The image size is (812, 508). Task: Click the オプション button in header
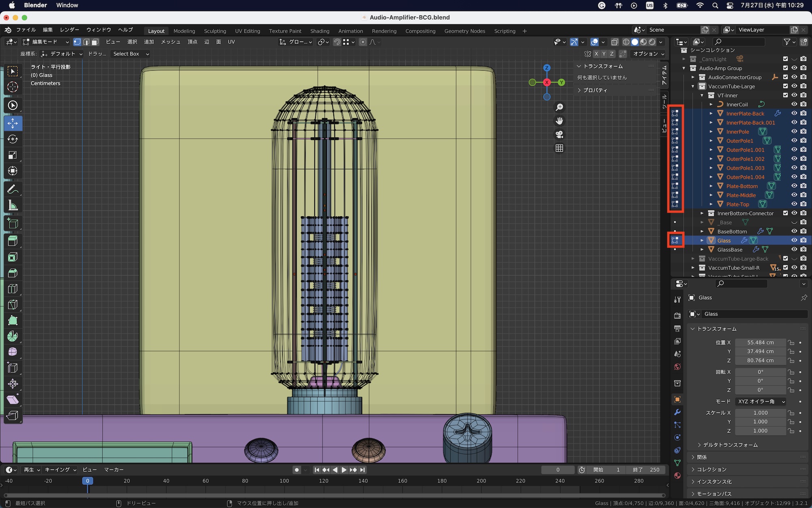(x=648, y=54)
